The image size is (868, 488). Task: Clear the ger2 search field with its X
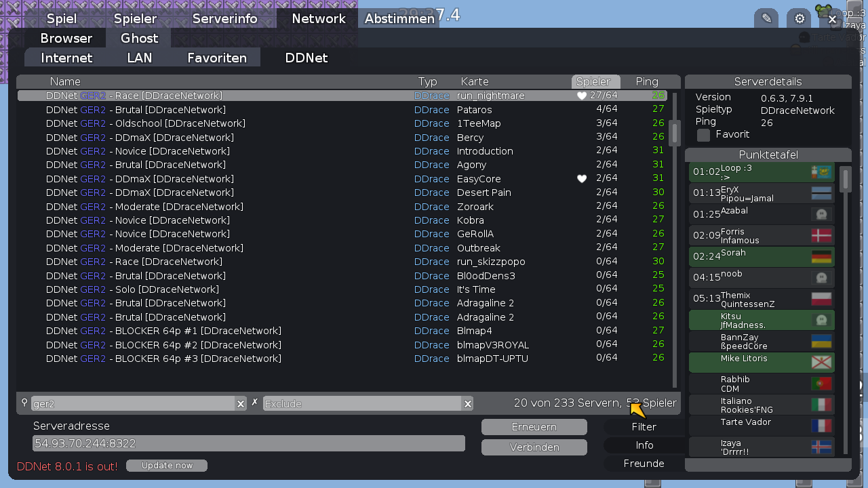click(x=241, y=403)
